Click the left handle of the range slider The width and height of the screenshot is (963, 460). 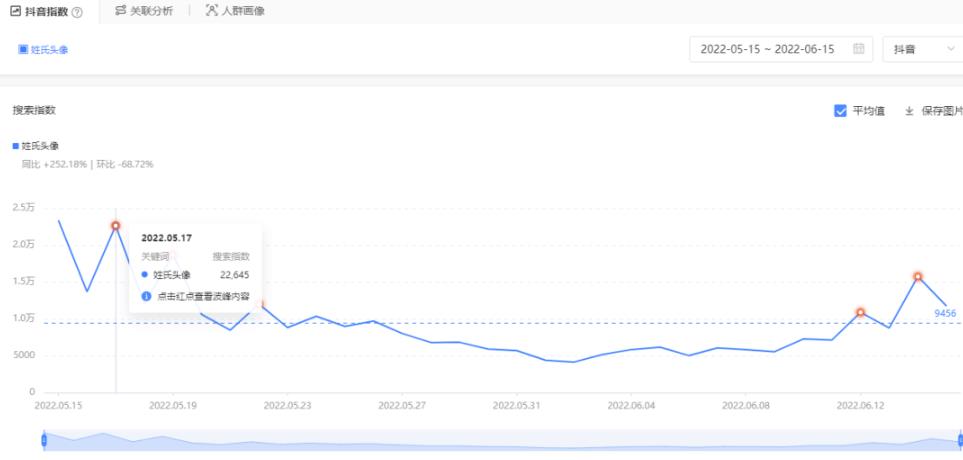click(43, 440)
